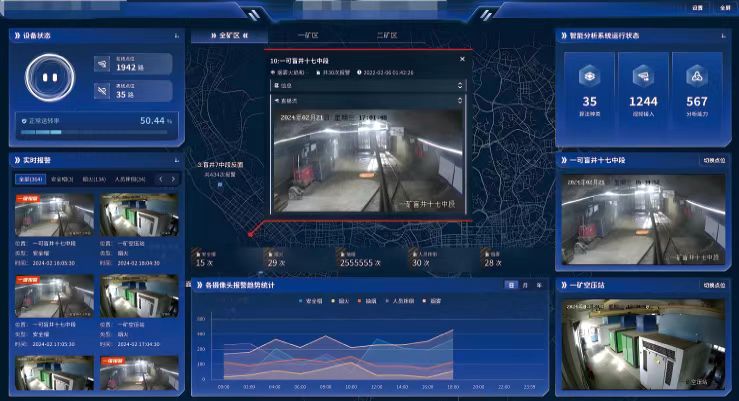This screenshot has width=739, height=401.
Task: Select the 全矿区 tab
Action: click(230, 35)
